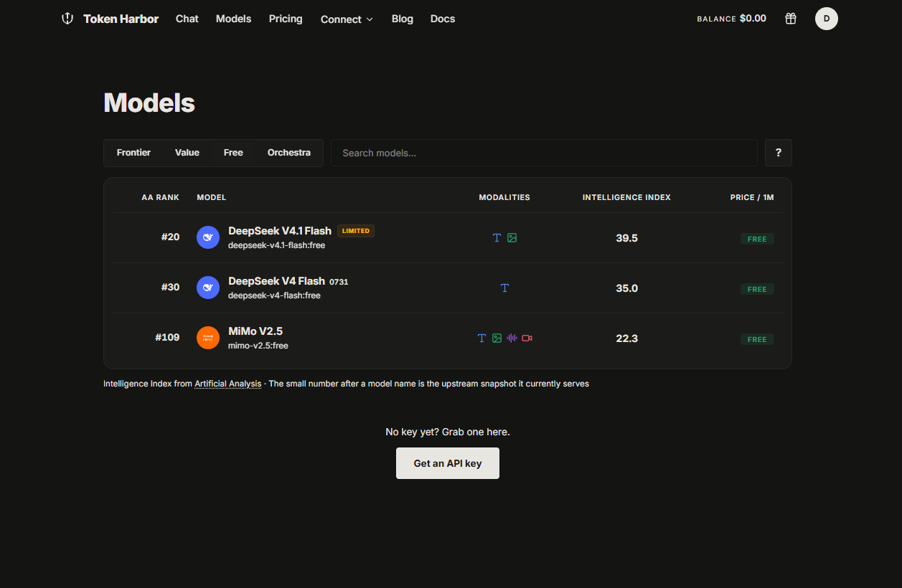Screen dimensions: 902x588
Task: Click text modality icon for DeepSeek V4 Flash
Action: click(504, 288)
